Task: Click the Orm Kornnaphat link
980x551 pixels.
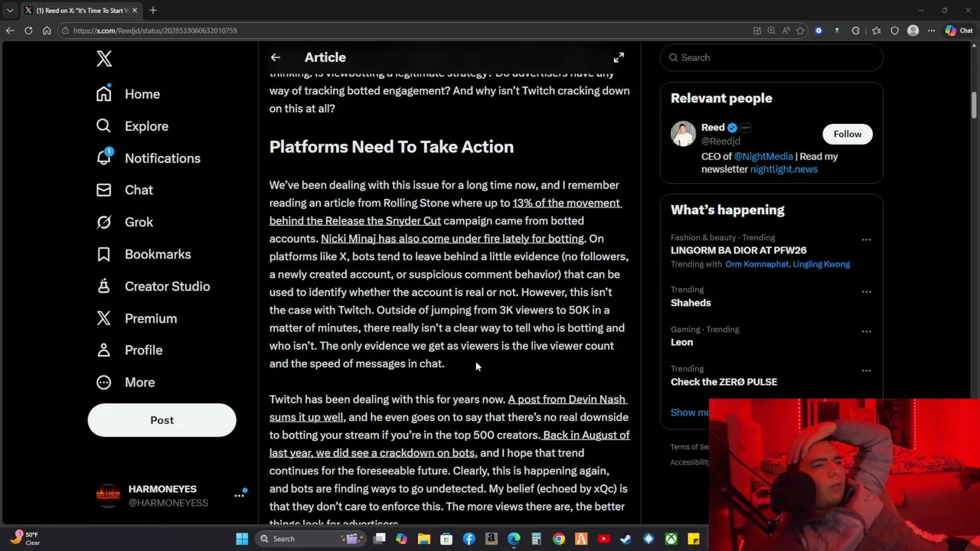Action: 756,264
